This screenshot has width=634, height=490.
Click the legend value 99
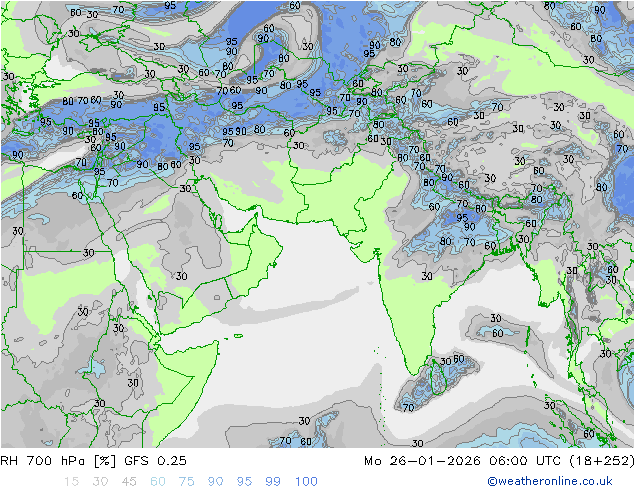(x=273, y=481)
